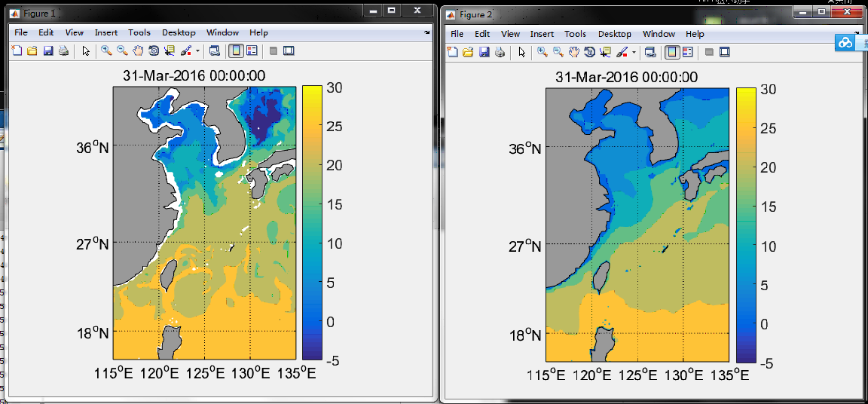Screen dimensions: 868x404
Task: Expand Brush tool color dropdown in Figure 2
Action: [x=634, y=54]
